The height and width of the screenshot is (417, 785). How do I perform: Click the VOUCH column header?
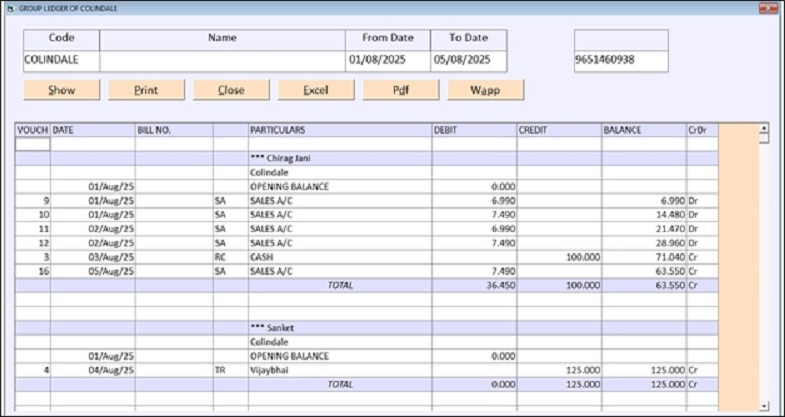click(x=33, y=130)
